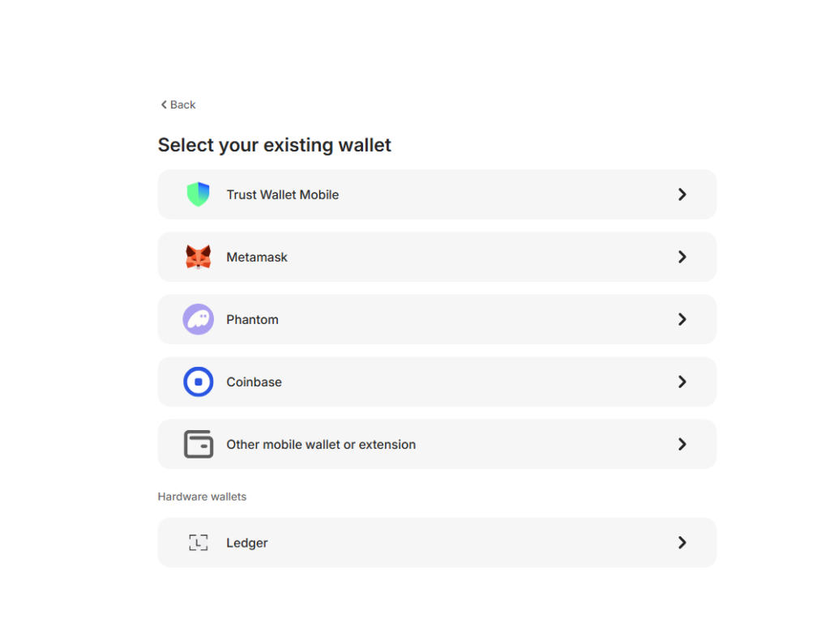This screenshot has width=830, height=644.
Task: Expand Other mobile wallet chevron
Action: point(682,444)
